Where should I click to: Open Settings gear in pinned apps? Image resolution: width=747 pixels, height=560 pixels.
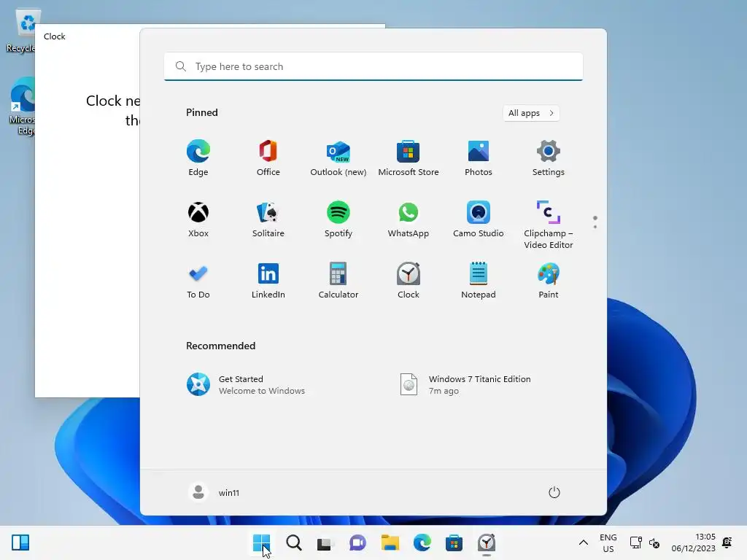coord(549,158)
